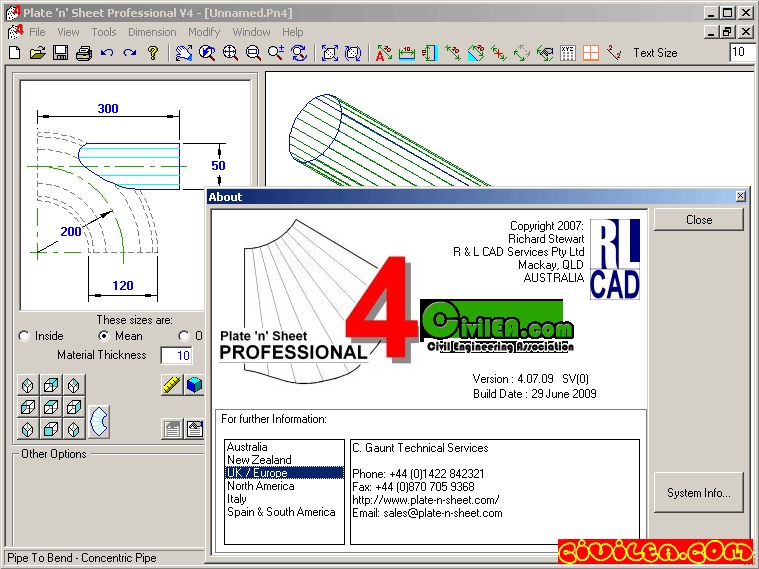Select the zoom previous magnifier icon
The height and width of the screenshot is (569, 759).
(x=207, y=52)
